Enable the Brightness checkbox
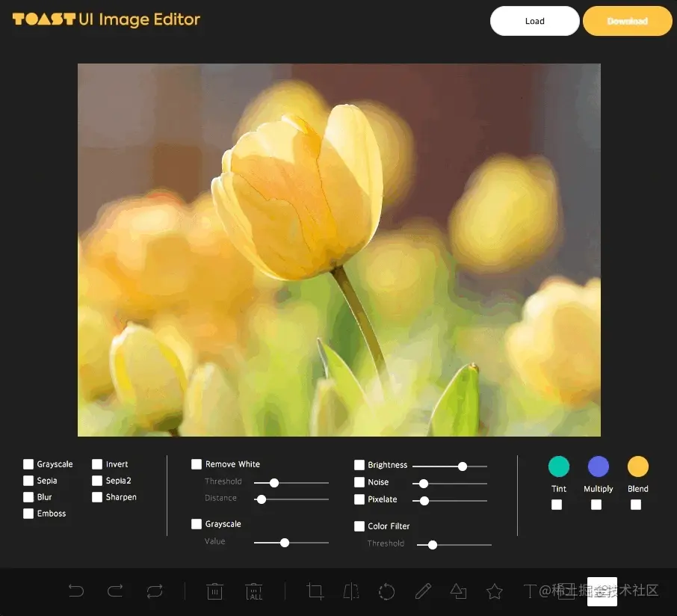 [x=359, y=465]
